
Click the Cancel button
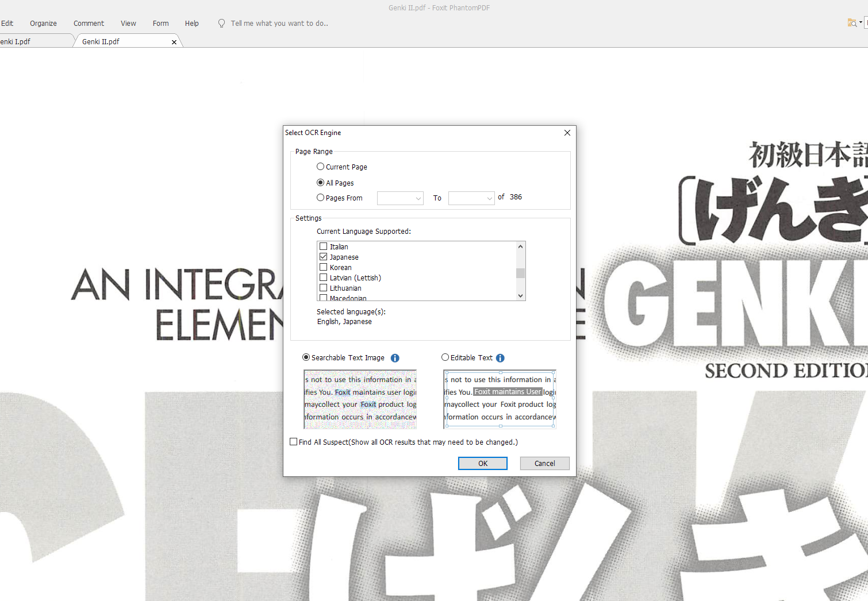(x=545, y=464)
